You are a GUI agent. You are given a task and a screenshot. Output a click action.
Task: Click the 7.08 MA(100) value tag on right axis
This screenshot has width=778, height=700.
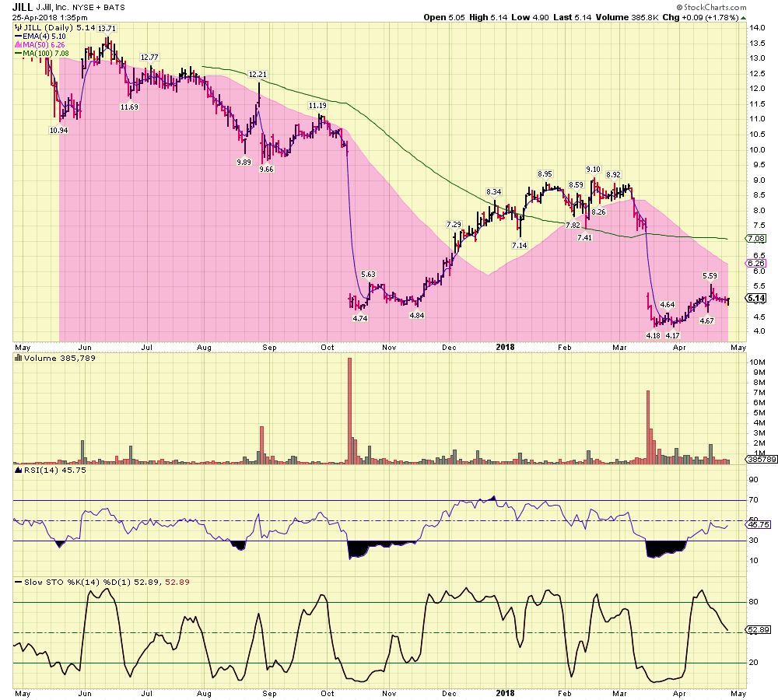(755, 239)
